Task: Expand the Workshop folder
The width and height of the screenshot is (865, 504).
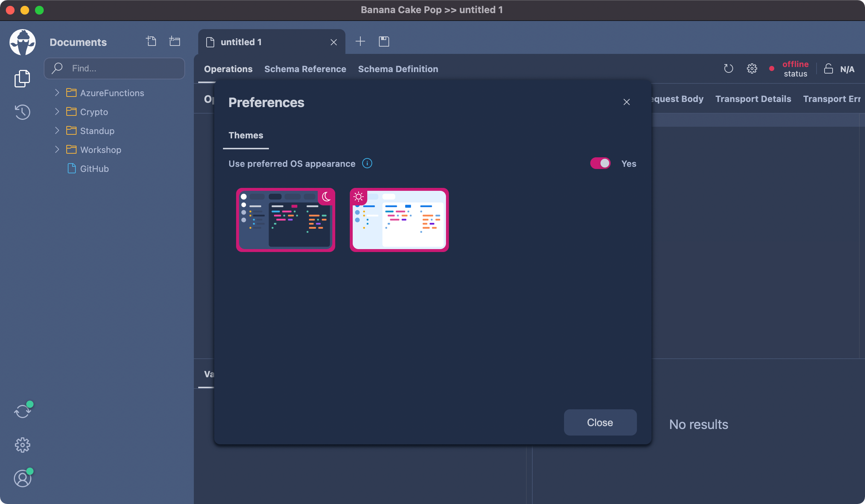Action: 57,149
